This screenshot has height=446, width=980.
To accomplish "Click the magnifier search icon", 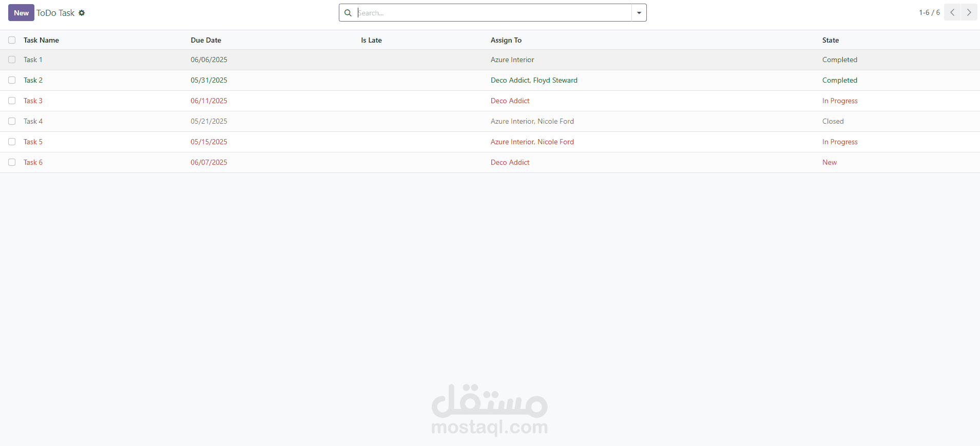I will point(348,13).
